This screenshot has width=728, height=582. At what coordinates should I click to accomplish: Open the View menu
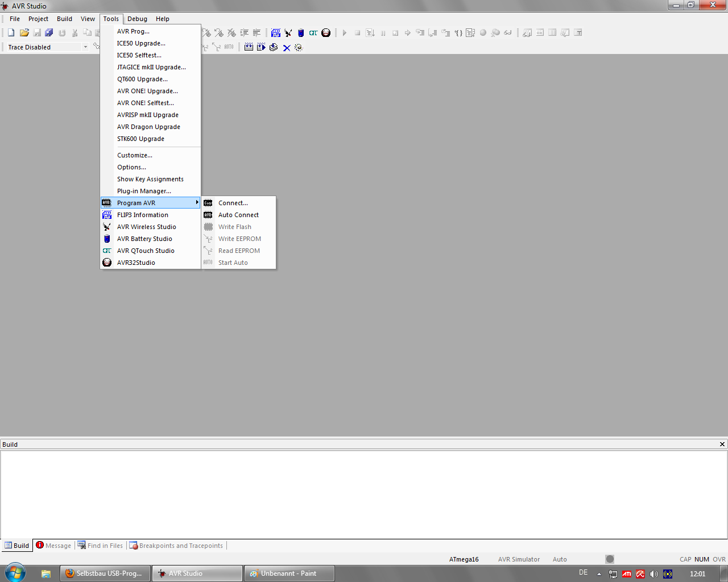(x=88, y=19)
